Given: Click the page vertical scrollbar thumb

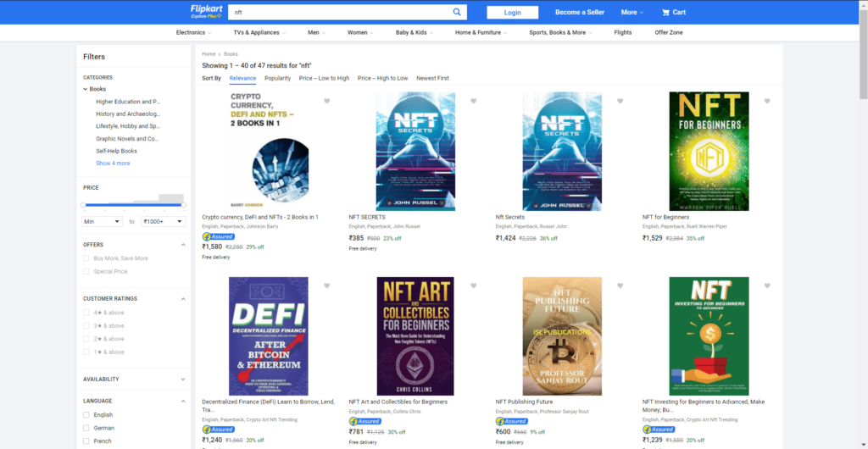Looking at the screenshot, I should (863, 54).
